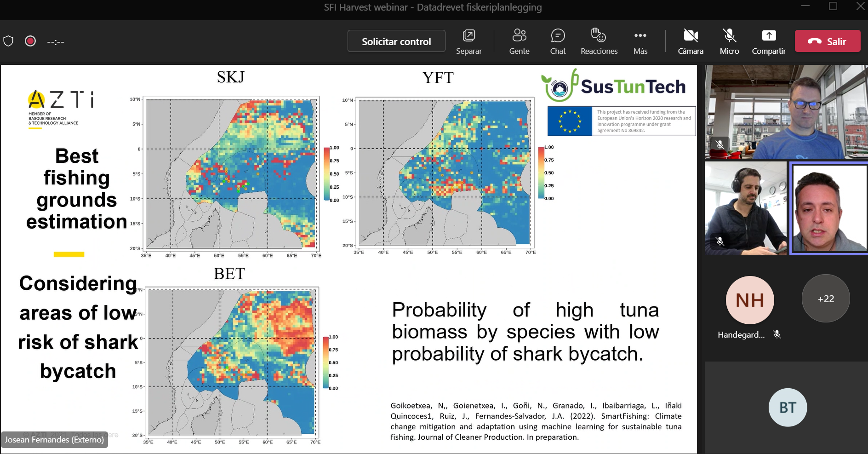Minimize the meeting window
868x454 pixels.
click(x=805, y=6)
